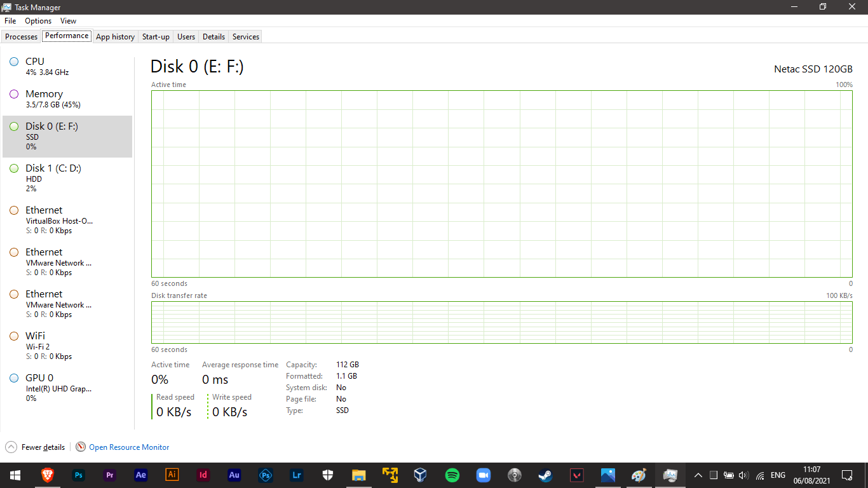Show hidden system tray icons
868x488 pixels.
click(x=698, y=475)
